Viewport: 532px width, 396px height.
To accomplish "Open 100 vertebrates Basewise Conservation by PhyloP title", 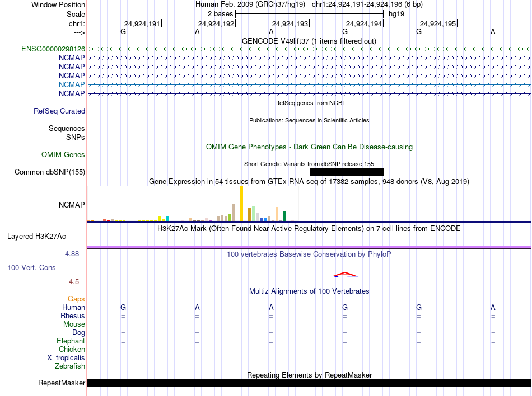I will [309, 254].
